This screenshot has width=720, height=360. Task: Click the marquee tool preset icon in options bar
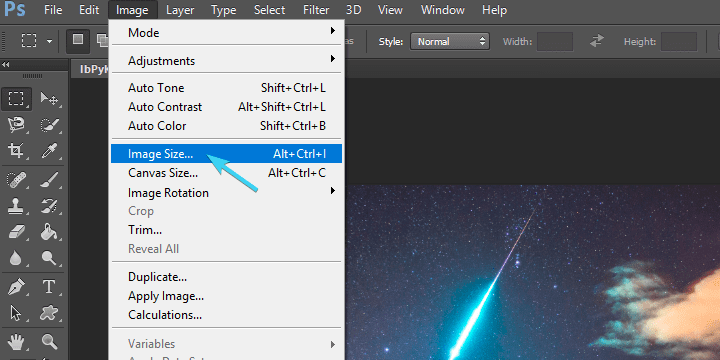pyautogui.click(x=29, y=41)
